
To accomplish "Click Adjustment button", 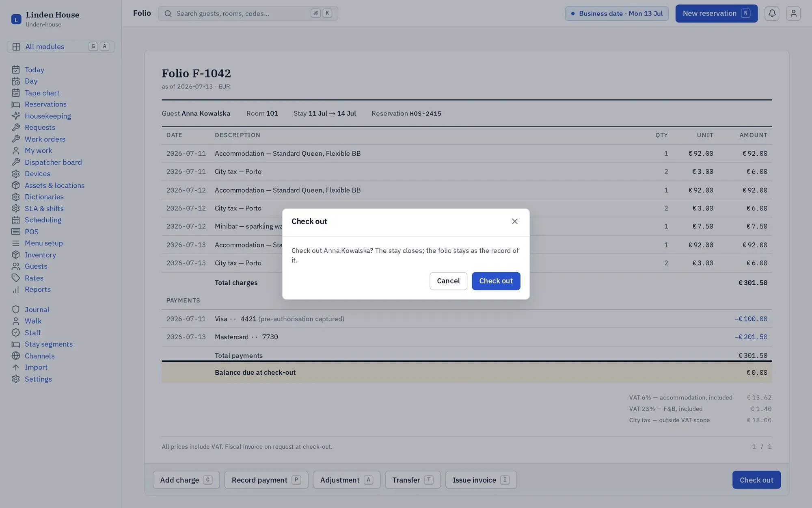I will click(x=346, y=480).
